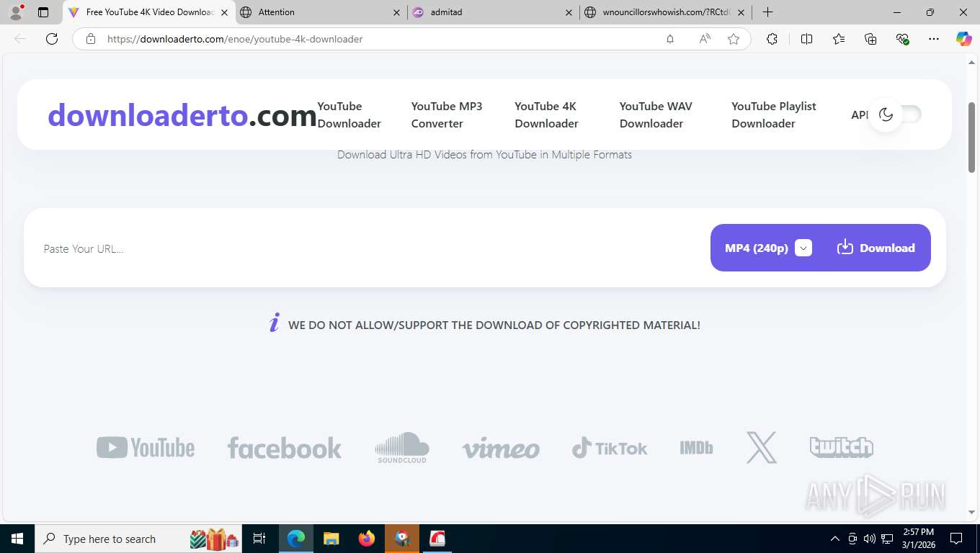Image resolution: width=980 pixels, height=553 pixels.
Task: Open the browser Extensions icon
Action: (772, 39)
